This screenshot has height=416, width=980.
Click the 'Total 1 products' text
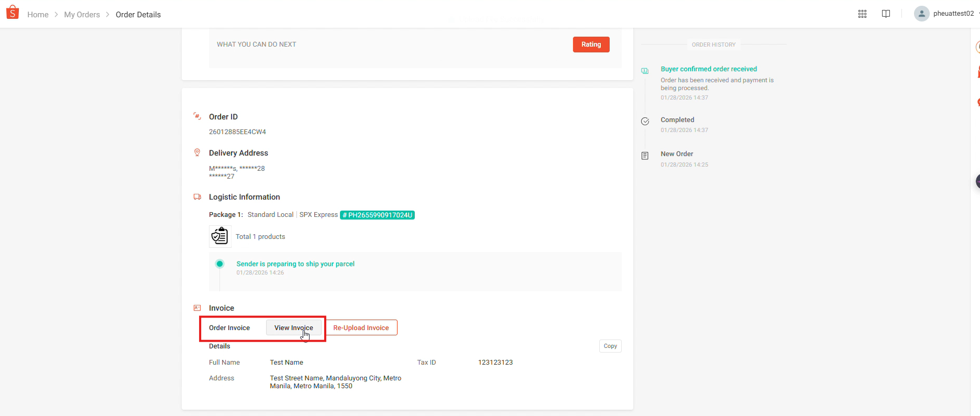pyautogui.click(x=260, y=237)
